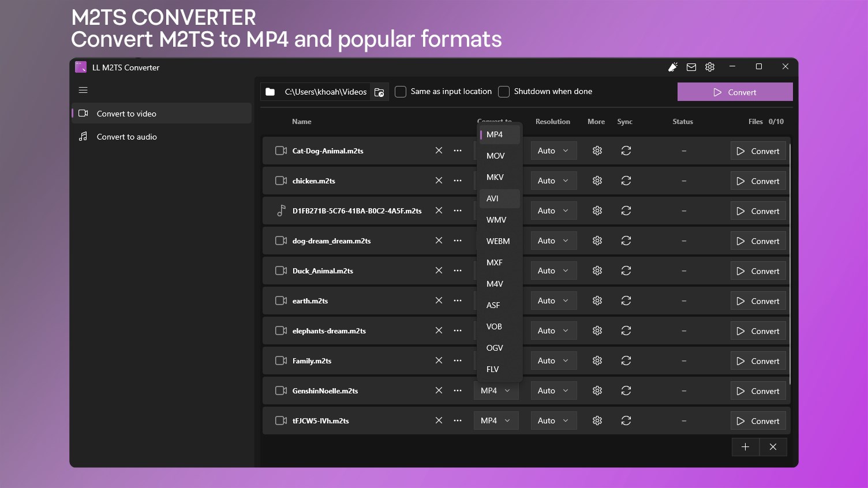Open the mail feedback icon in title bar
The height and width of the screenshot is (488, 868).
[x=691, y=67]
